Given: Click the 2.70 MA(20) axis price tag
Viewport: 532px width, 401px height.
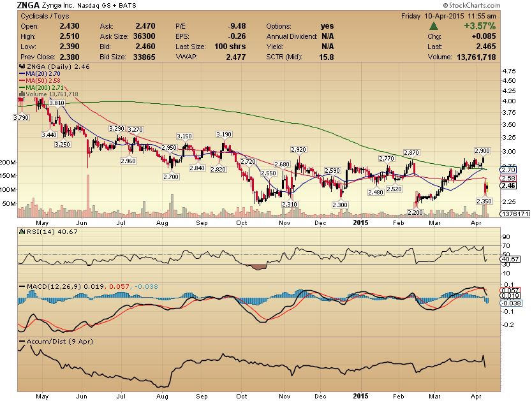Looking at the screenshot, I should [508, 170].
